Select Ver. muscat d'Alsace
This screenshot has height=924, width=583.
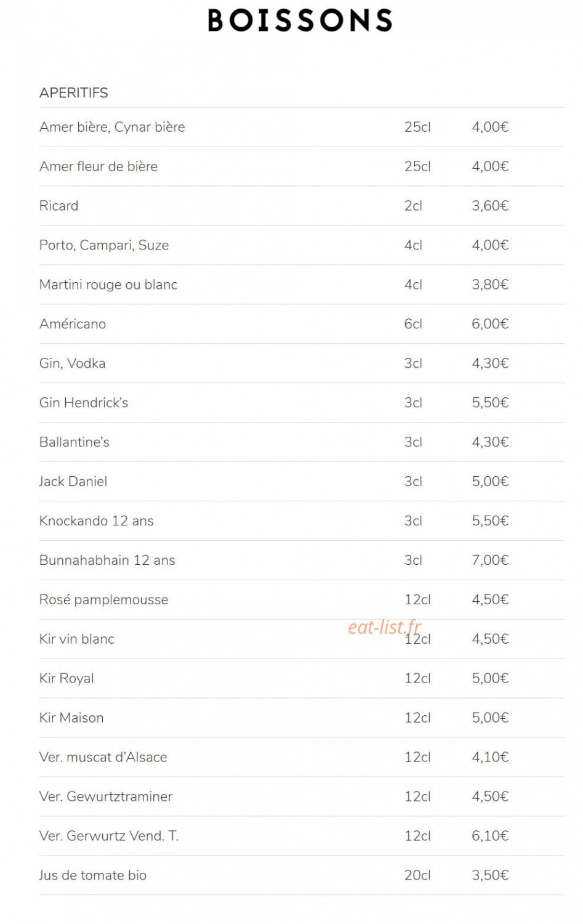[302, 758]
